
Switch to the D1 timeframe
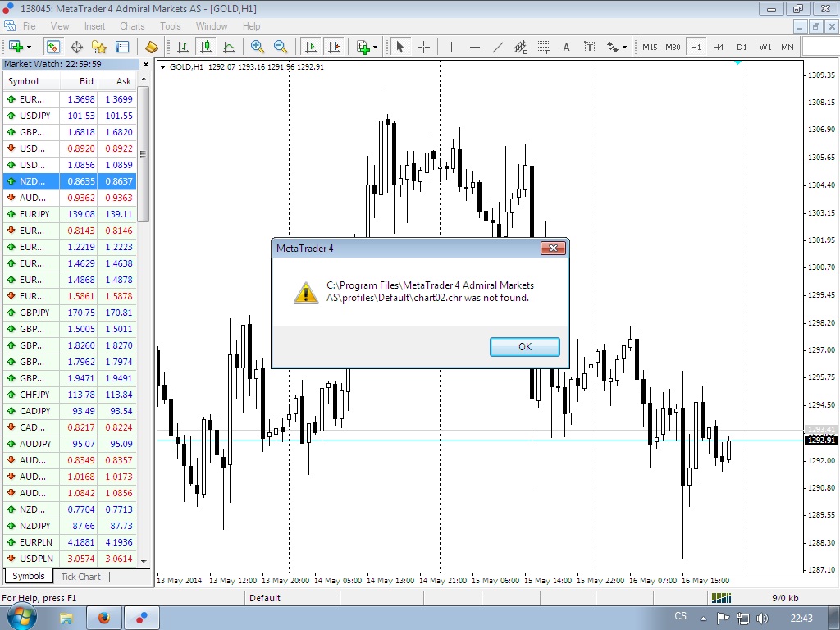pos(742,47)
